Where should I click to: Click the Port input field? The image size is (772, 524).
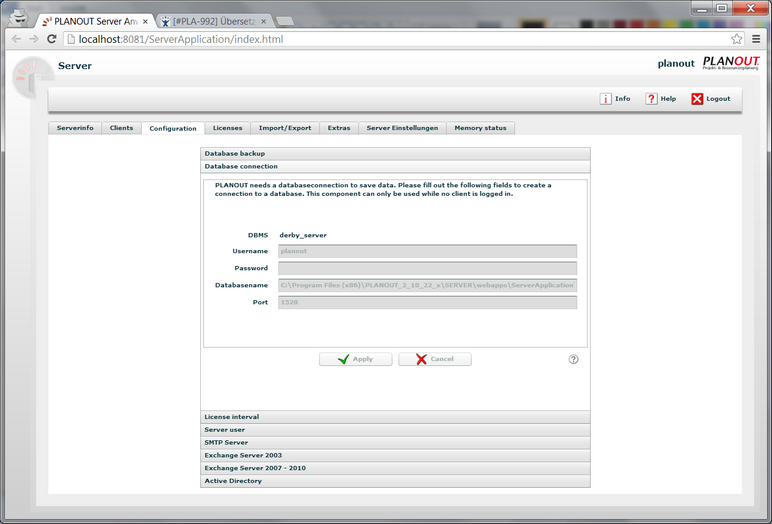[427, 302]
